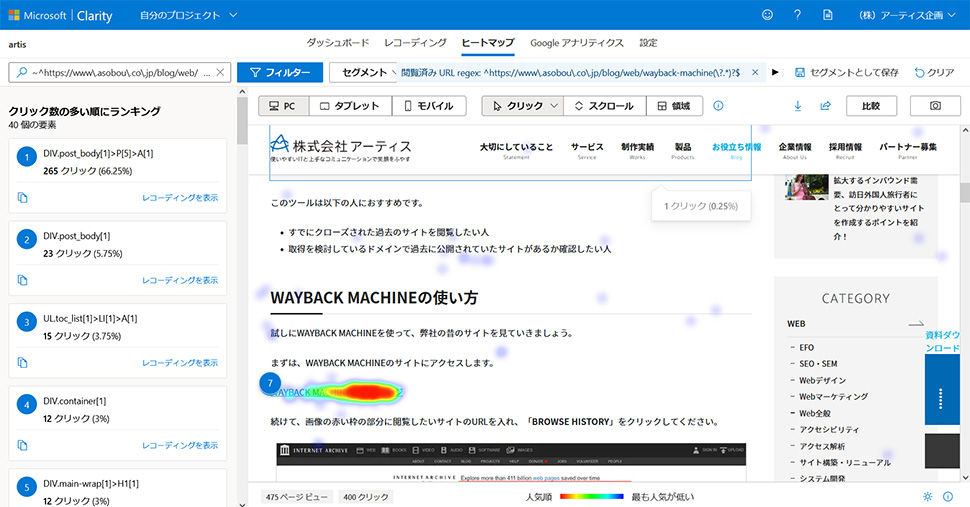
Task: Copy selector for DIV.post_body[1]>P[5]>A[1]
Action: (22, 197)
